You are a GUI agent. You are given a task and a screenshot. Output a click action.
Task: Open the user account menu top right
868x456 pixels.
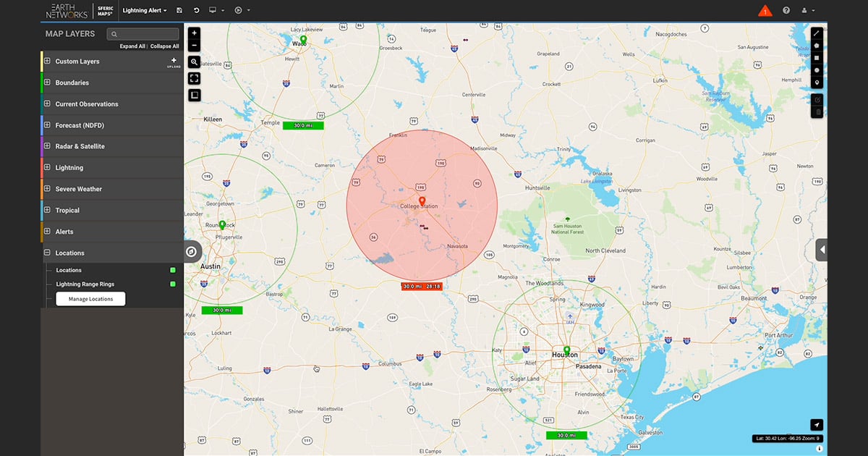805,10
